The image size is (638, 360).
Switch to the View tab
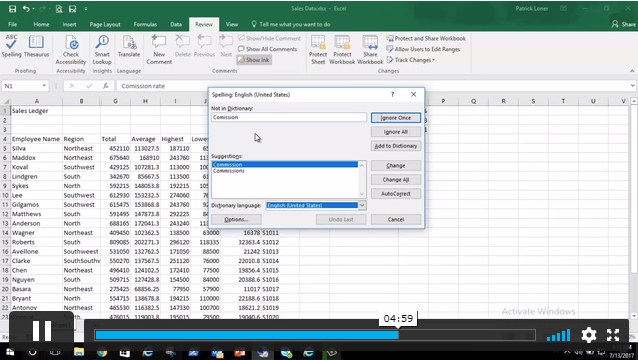(x=232, y=24)
